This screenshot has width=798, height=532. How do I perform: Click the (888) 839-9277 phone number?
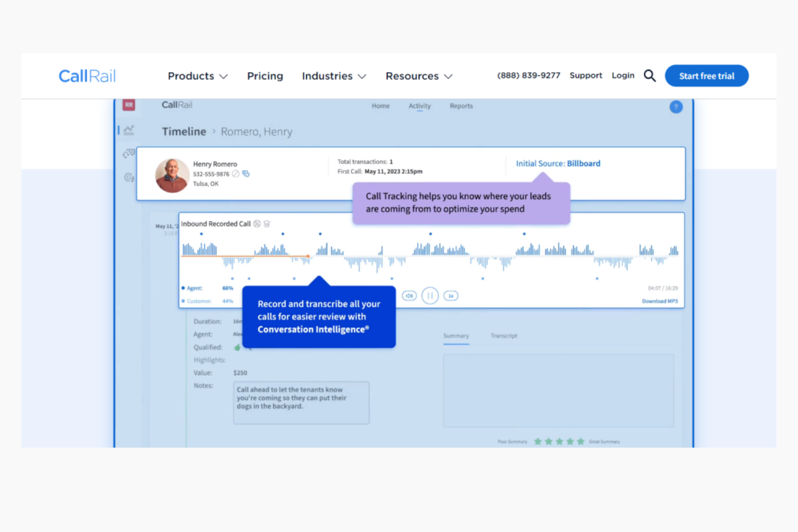pyautogui.click(x=528, y=75)
